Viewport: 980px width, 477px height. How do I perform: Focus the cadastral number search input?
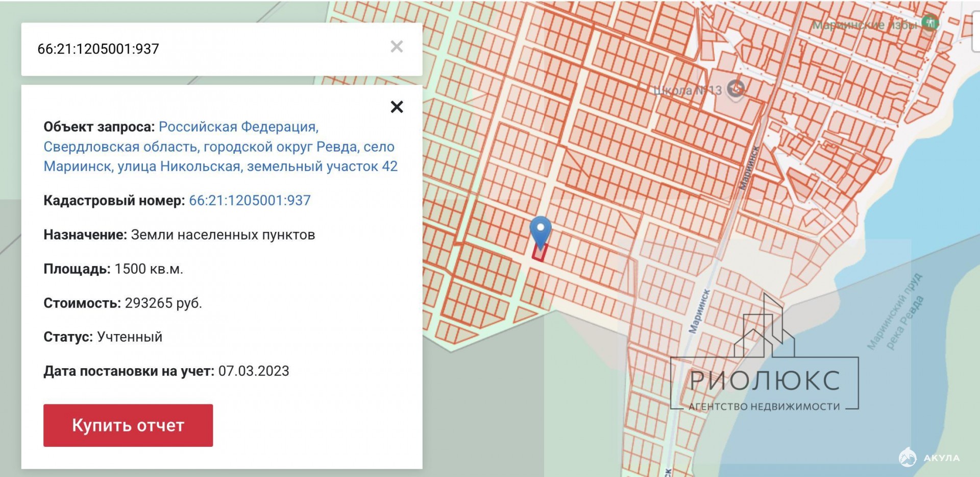(x=204, y=49)
